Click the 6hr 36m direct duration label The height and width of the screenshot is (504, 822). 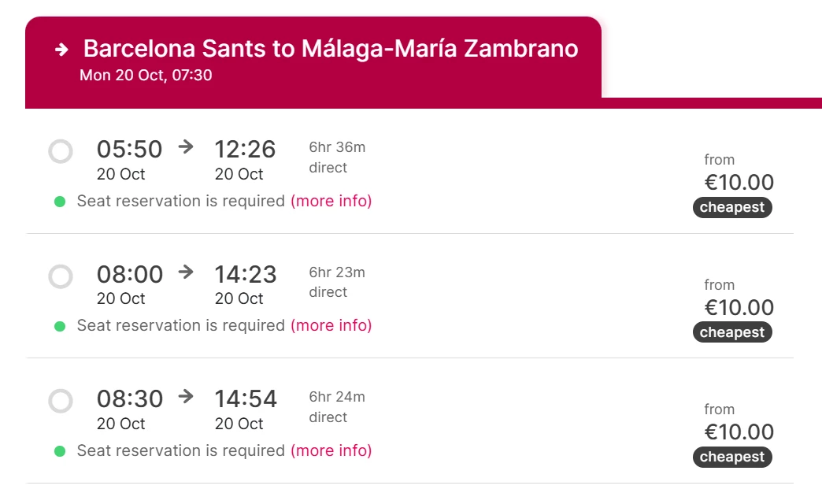[337, 157]
